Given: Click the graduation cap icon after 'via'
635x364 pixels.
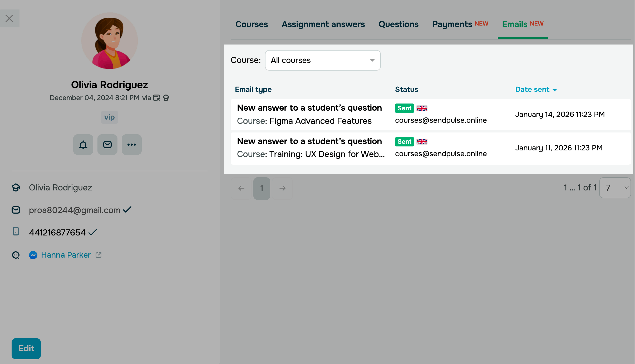Looking at the screenshot, I should (166, 98).
